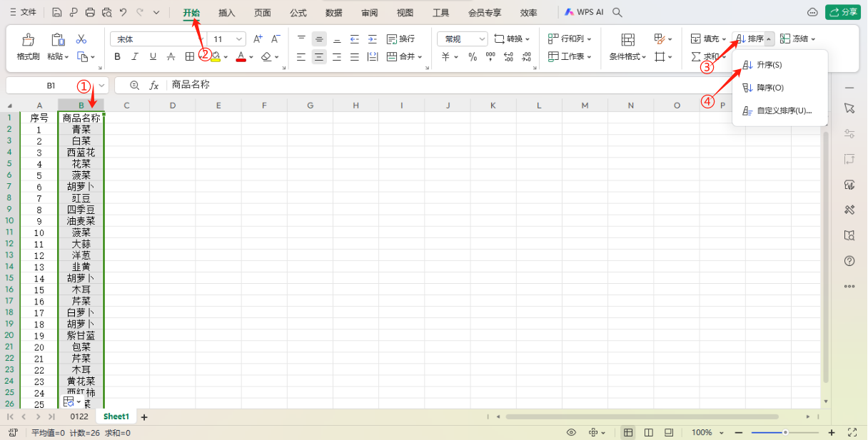Click the print icon in quick access bar
868x440 pixels.
(90, 12)
